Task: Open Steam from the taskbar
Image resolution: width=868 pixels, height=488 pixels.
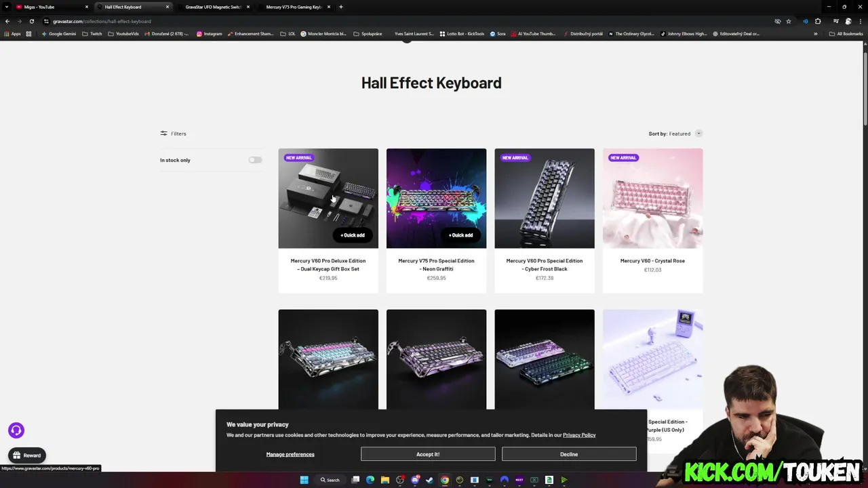Action: (430, 480)
